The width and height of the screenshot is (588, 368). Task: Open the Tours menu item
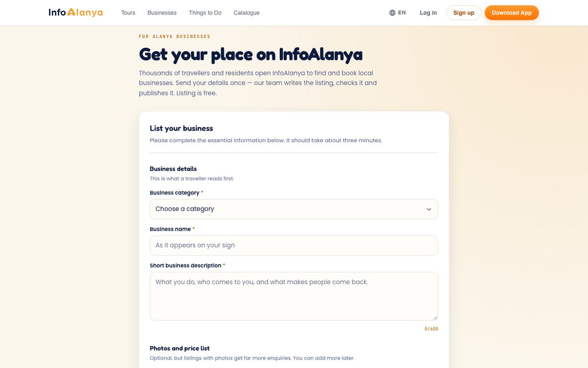[x=128, y=13]
